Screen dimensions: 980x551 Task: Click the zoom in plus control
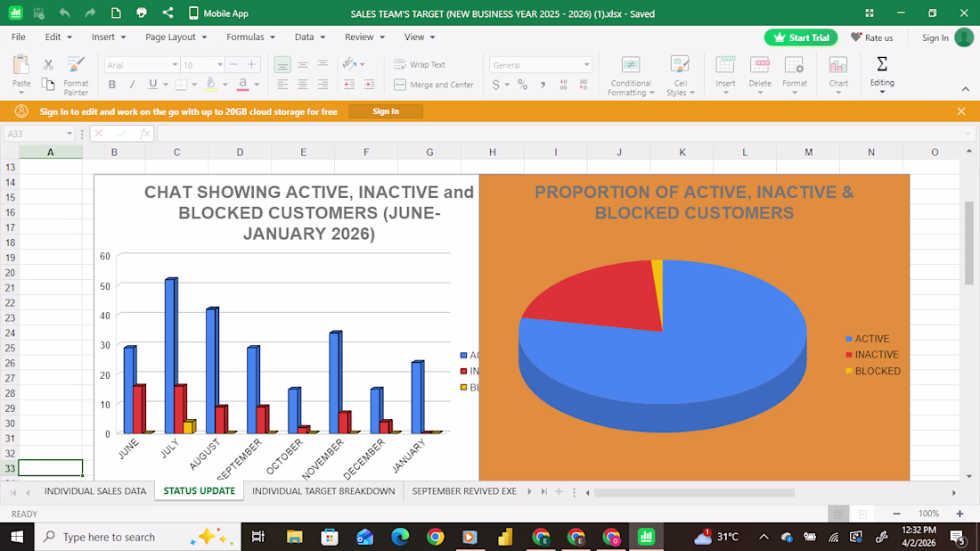click(x=960, y=514)
